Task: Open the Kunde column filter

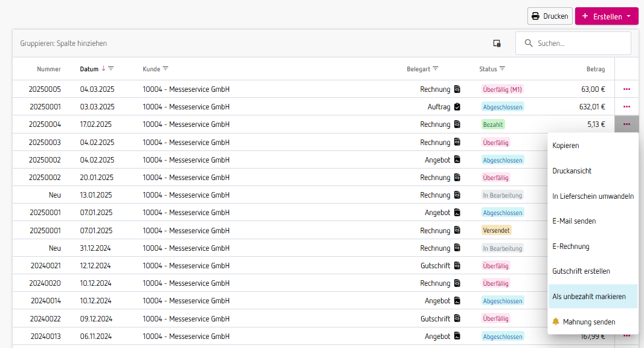Action: (166, 69)
